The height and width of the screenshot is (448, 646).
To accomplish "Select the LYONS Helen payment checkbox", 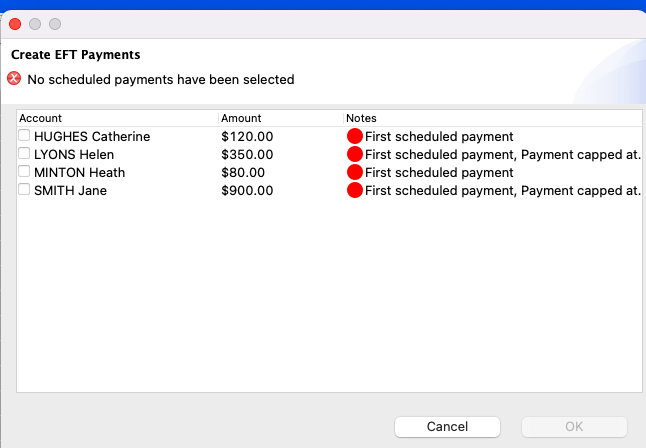I will (x=24, y=153).
